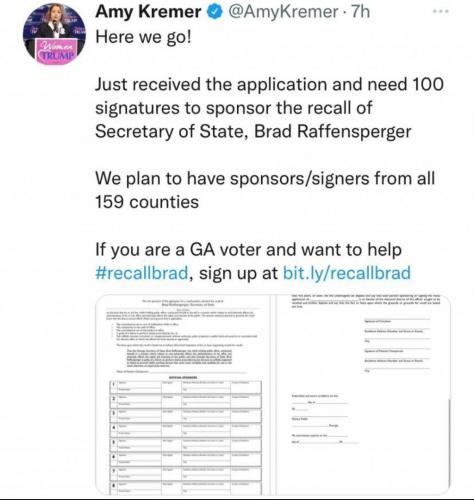Follow the bit.ly/recallbrad link
Screen dimensions: 474x500
pyautogui.click(x=347, y=273)
